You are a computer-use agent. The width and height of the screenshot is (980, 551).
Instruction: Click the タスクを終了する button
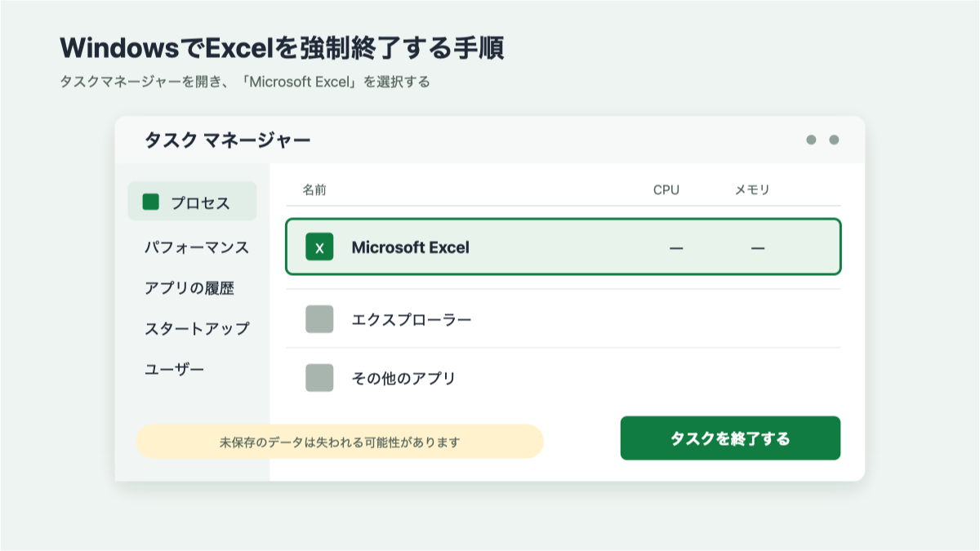click(730, 438)
